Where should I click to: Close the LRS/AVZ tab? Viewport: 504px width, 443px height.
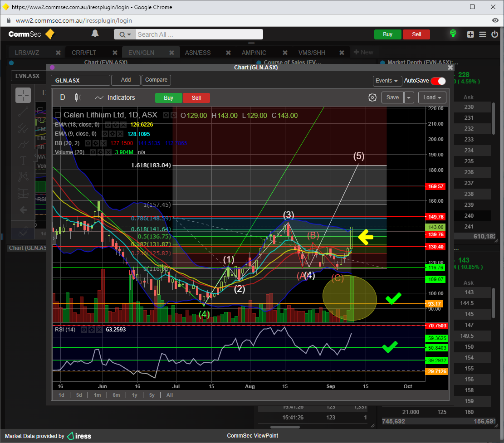(58, 53)
